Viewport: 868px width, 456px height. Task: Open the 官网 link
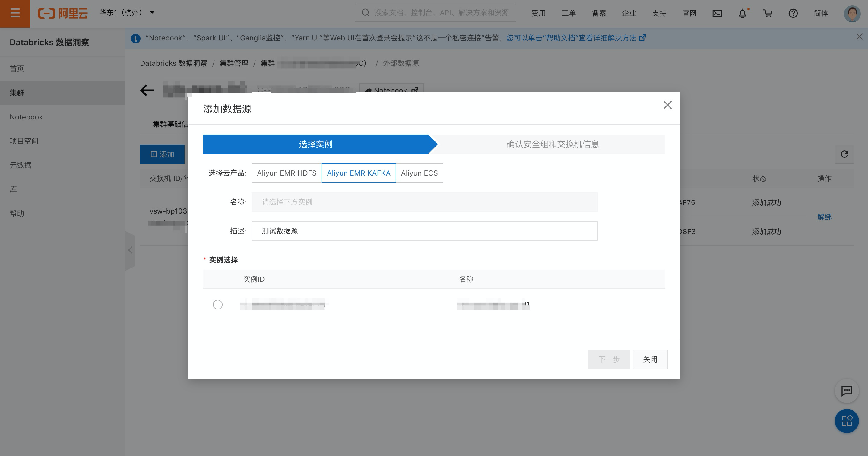tap(689, 13)
